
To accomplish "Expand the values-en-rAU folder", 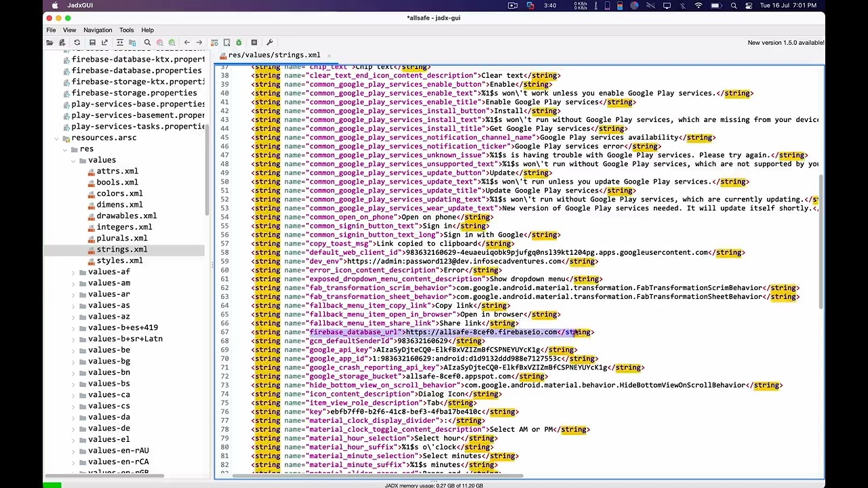I will [73, 451].
